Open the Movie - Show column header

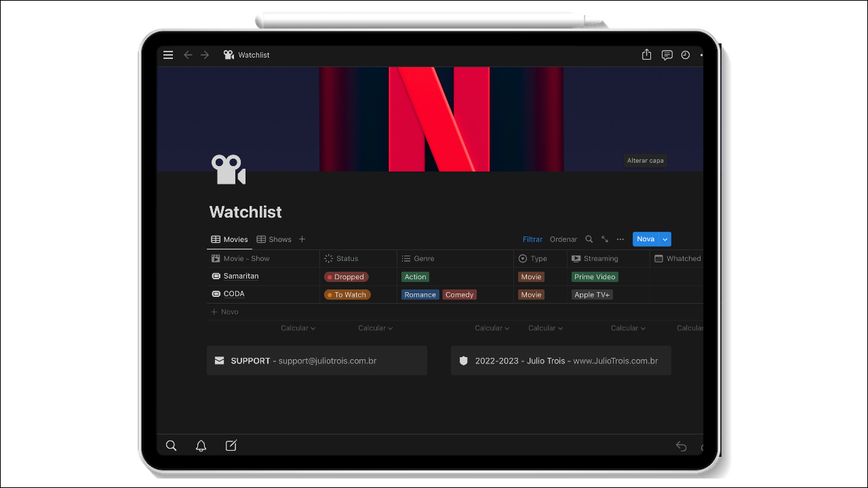click(x=262, y=258)
